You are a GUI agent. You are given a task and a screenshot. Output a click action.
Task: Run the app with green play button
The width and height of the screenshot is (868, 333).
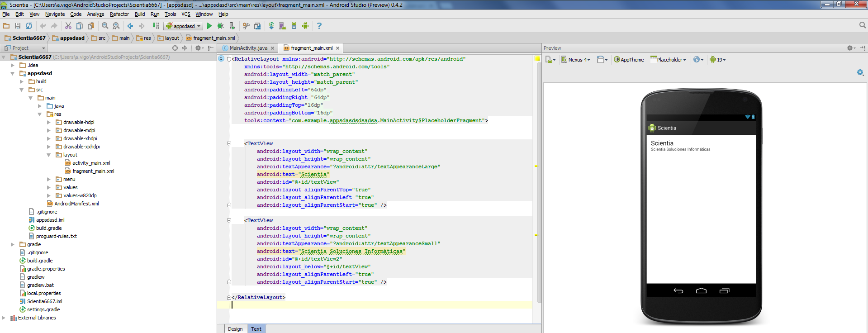click(x=209, y=26)
